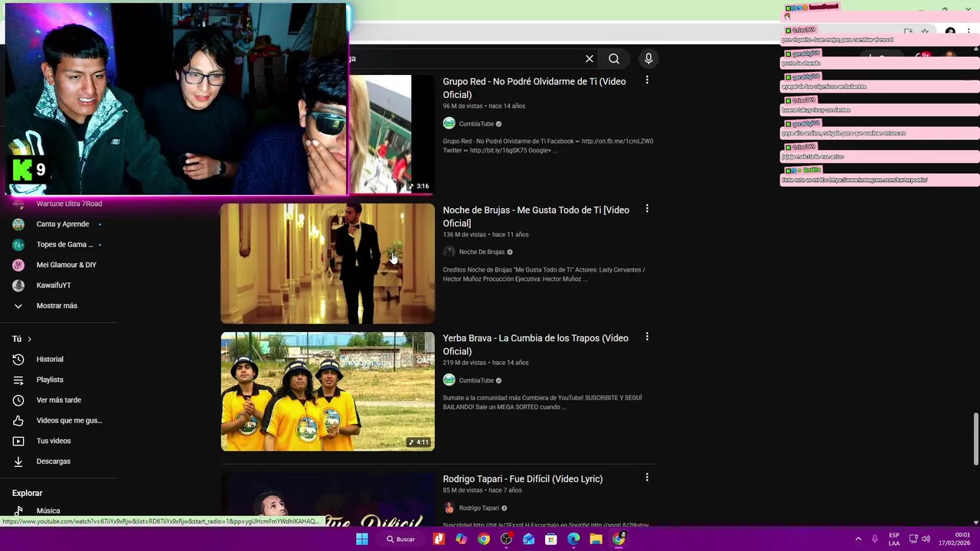
Task: Click '96 M de vistas • hace 14 años' text
Action: [484, 106]
